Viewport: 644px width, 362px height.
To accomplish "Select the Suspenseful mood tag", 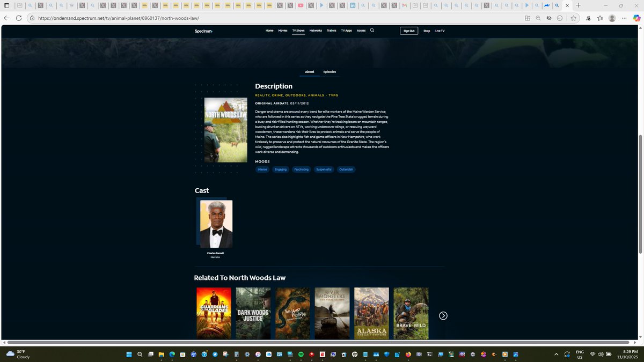I will coord(324,169).
